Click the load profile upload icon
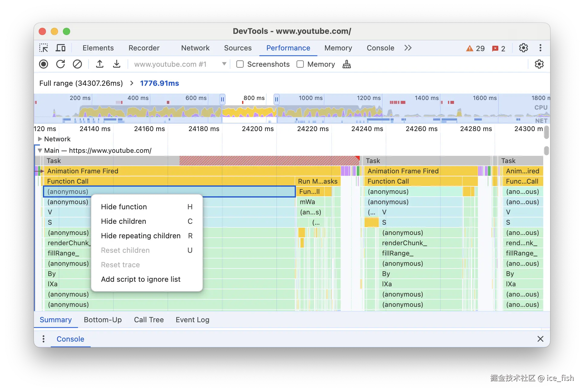The height and width of the screenshot is (392, 584). (100, 64)
